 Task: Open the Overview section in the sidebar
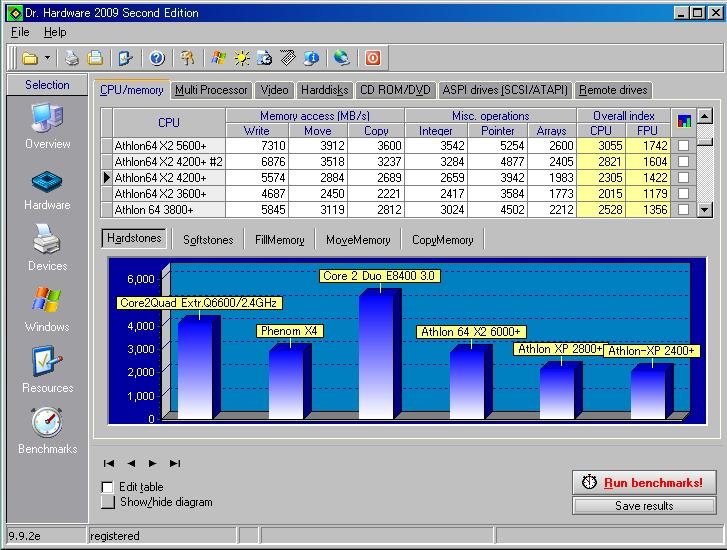pyautogui.click(x=47, y=119)
